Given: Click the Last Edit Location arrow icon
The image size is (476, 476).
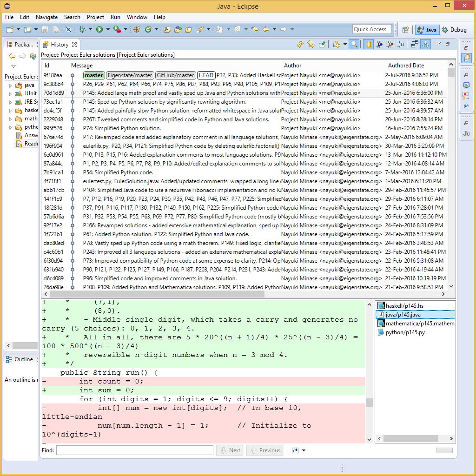Looking at the screenshot, I should [x=255, y=29].
